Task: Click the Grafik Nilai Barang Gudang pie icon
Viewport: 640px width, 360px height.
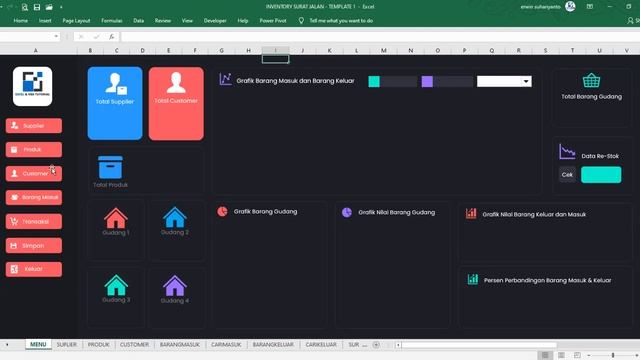Action: point(347,212)
